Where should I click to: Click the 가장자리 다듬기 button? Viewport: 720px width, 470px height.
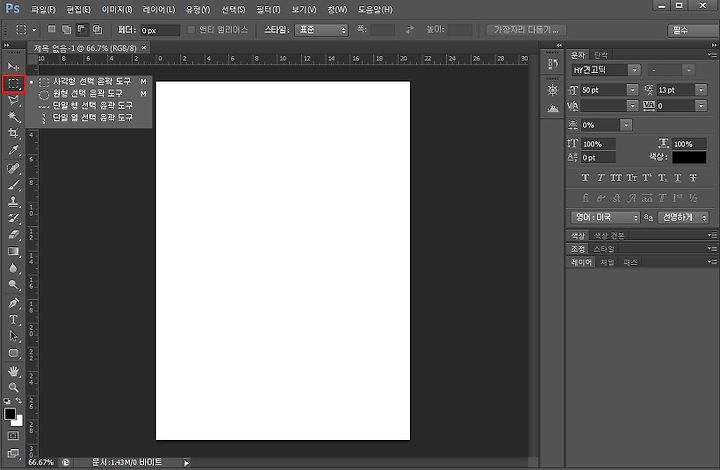click(x=526, y=30)
